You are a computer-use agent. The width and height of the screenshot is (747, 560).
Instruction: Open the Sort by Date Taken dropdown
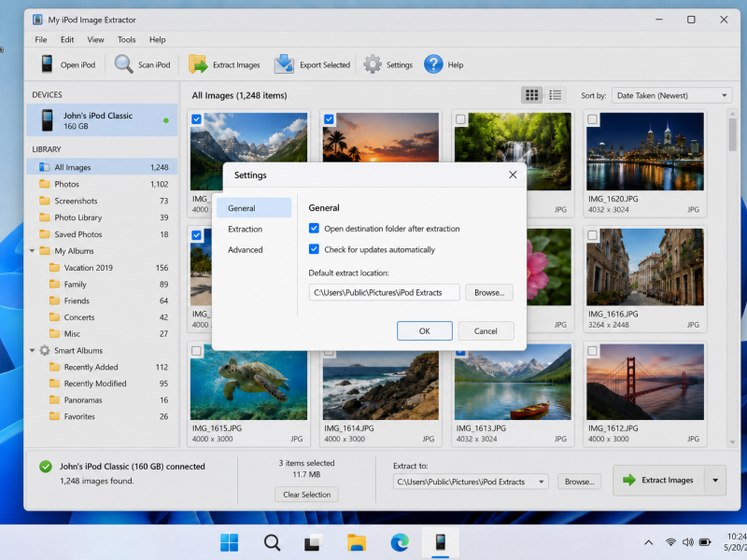[671, 95]
